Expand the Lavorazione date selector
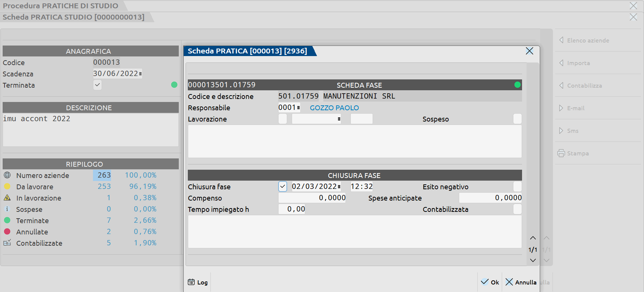 [339, 119]
